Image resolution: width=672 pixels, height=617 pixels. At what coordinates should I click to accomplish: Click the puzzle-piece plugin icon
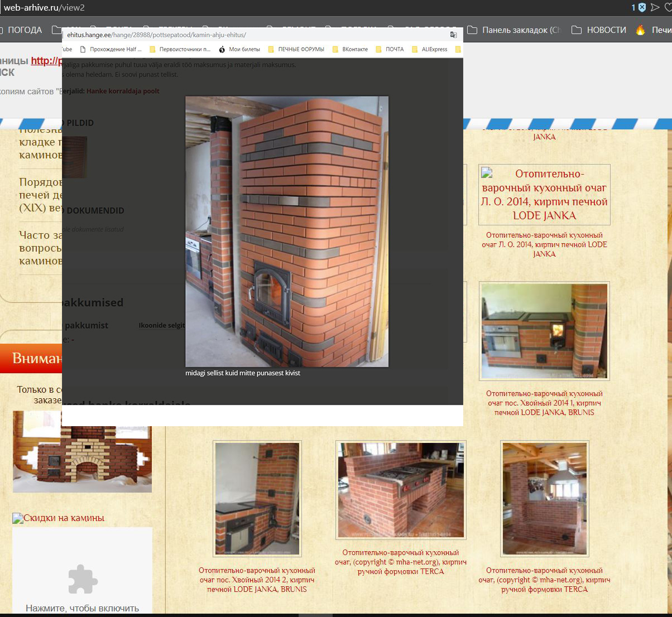pyautogui.click(x=83, y=579)
